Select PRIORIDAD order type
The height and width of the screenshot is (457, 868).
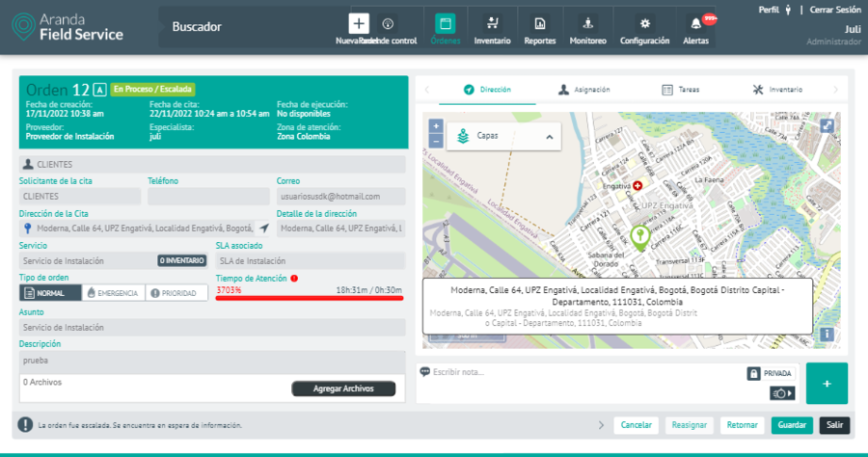pos(176,293)
